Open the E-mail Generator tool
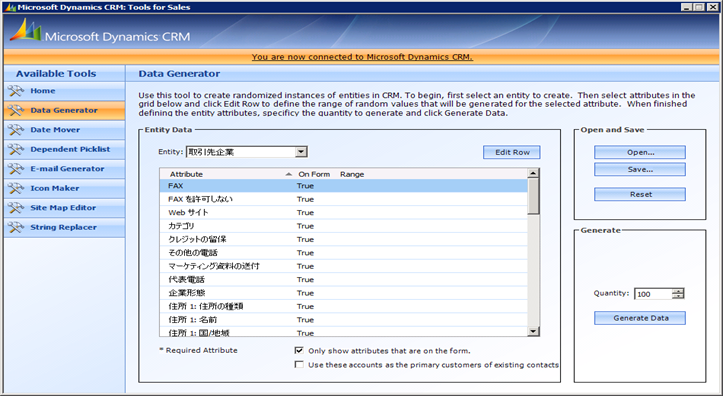 click(65, 169)
